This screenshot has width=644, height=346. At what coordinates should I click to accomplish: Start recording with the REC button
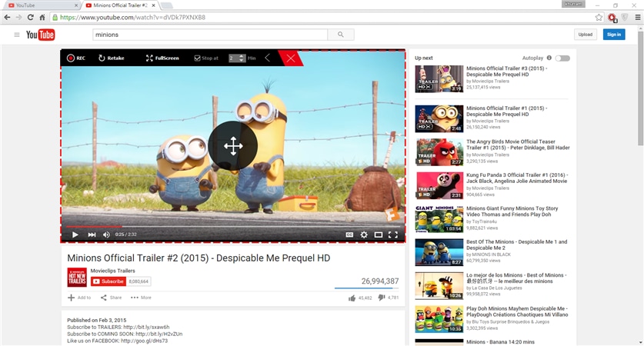(76, 58)
